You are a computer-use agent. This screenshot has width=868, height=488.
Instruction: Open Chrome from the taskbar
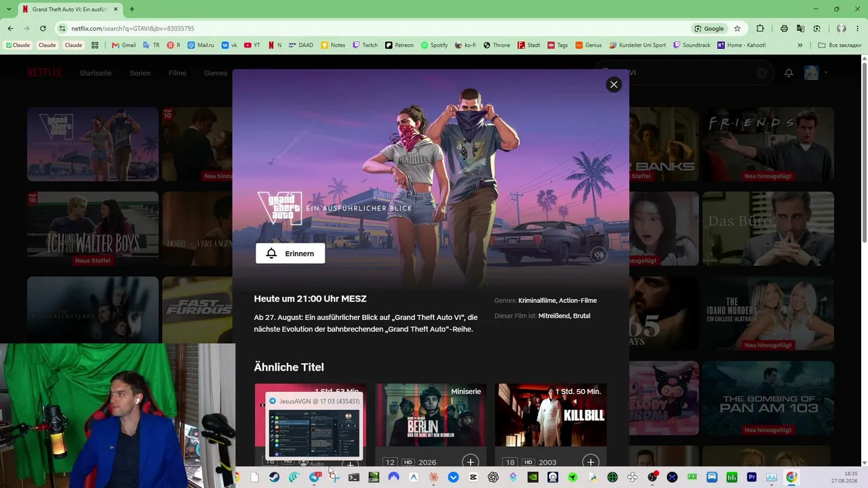coord(791,477)
